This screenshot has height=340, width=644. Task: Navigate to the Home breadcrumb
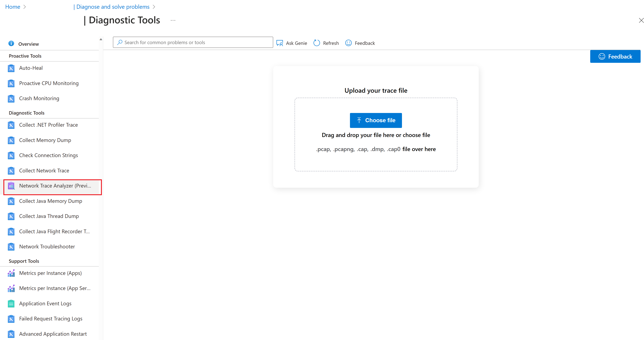click(x=12, y=7)
